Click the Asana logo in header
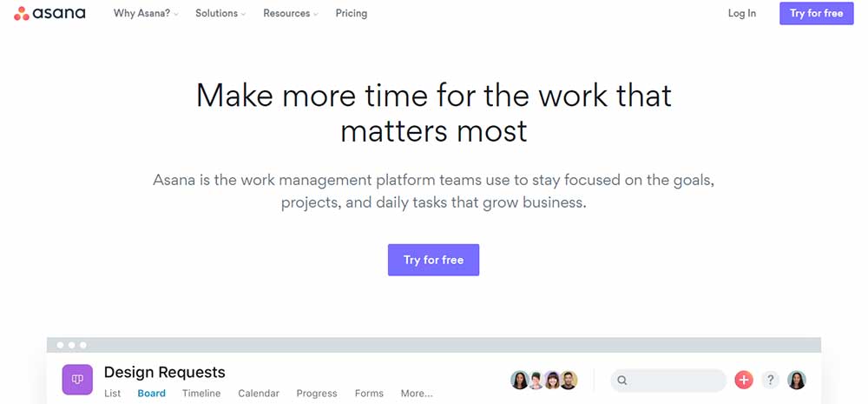Image resolution: width=868 pixels, height=404 pixels. [49, 13]
